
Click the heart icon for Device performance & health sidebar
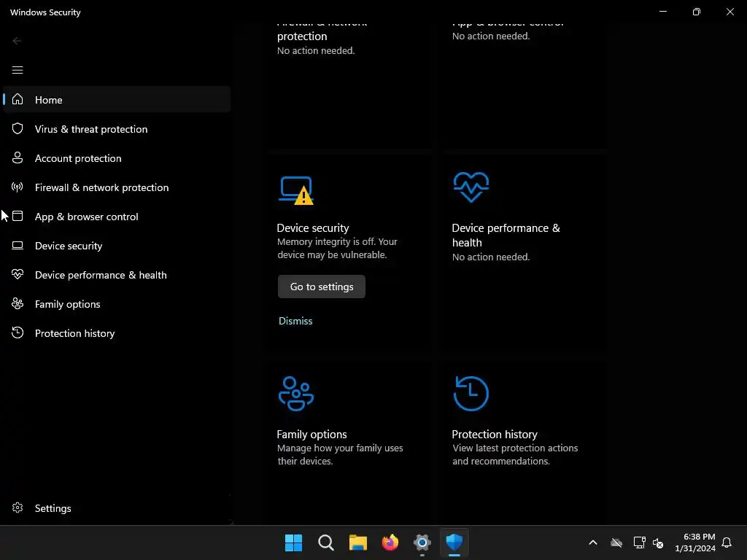click(x=18, y=274)
